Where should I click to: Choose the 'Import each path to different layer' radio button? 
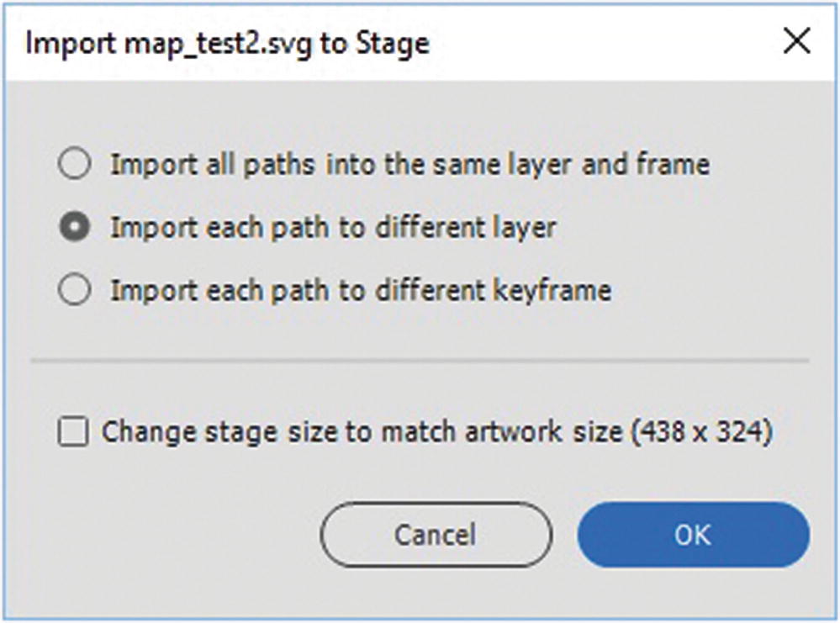pyautogui.click(x=75, y=227)
